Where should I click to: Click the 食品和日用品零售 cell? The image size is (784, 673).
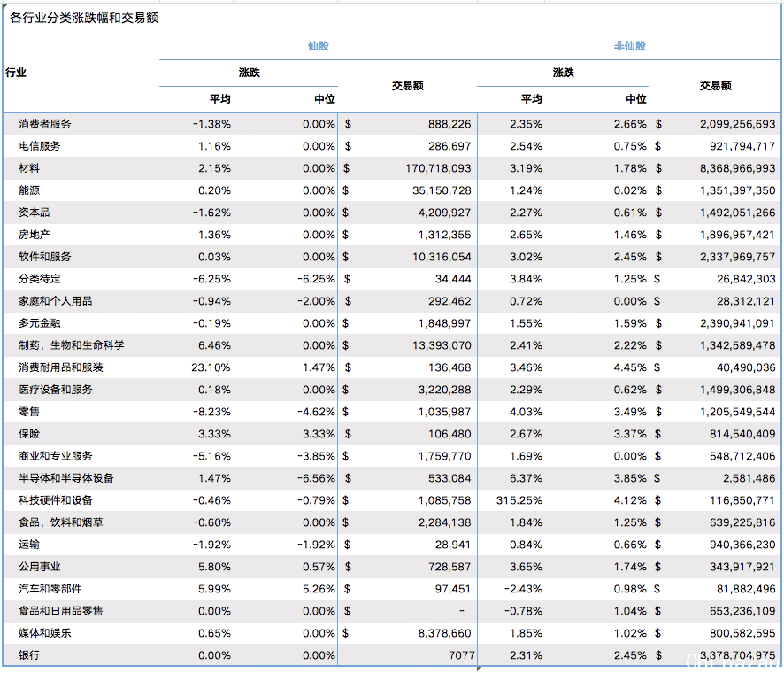pos(61,611)
